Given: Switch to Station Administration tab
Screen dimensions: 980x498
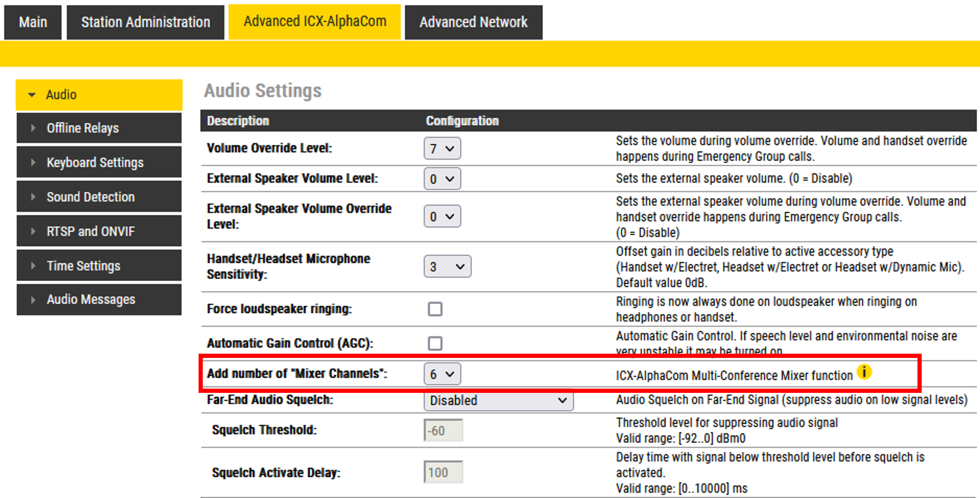Looking at the screenshot, I should (145, 22).
